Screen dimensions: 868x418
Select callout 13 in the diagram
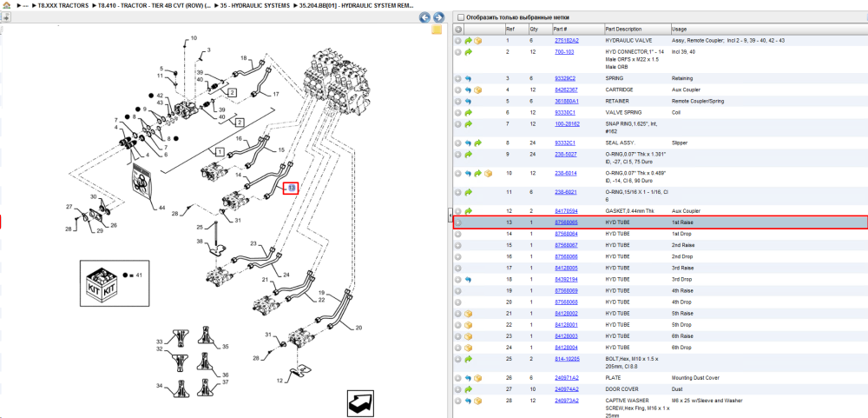click(291, 189)
